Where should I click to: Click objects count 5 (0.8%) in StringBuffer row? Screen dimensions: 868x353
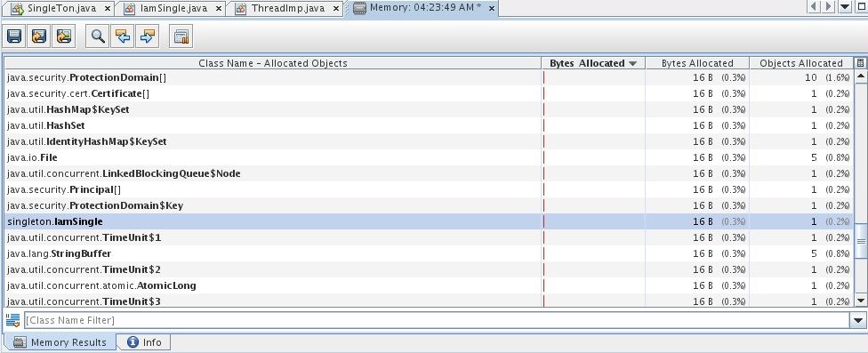(x=831, y=254)
